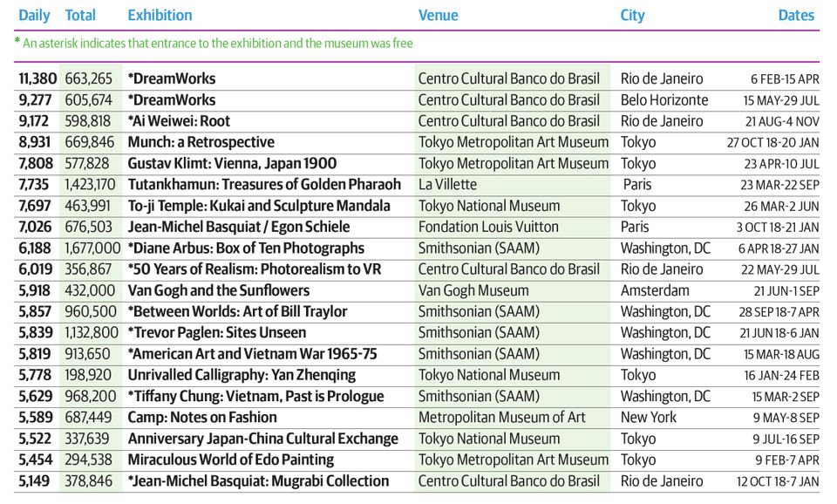Click the *Ai Weiwei: Root exhibition
The width and height of the screenshot is (837, 504).
[x=179, y=121]
